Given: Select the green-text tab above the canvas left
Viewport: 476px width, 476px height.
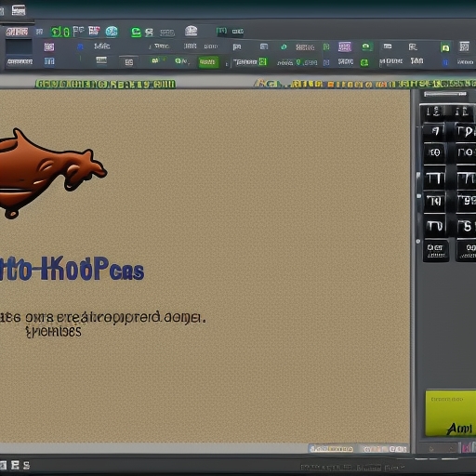Looking at the screenshot, I should 105,84.
